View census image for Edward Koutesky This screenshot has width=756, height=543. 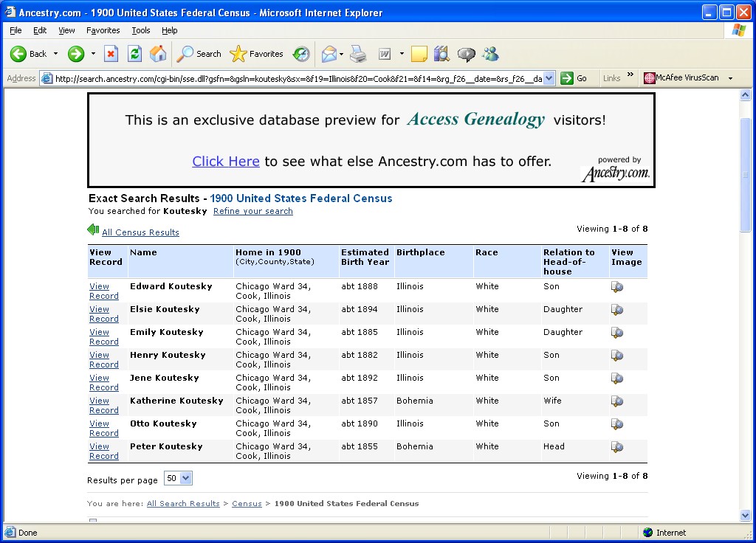click(617, 287)
